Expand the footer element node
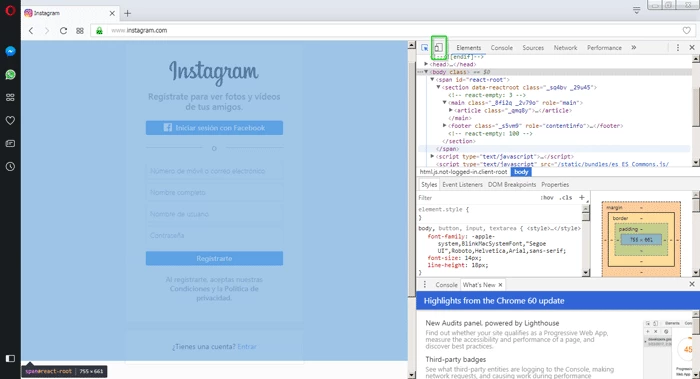This screenshot has width=700, height=379. click(445, 126)
